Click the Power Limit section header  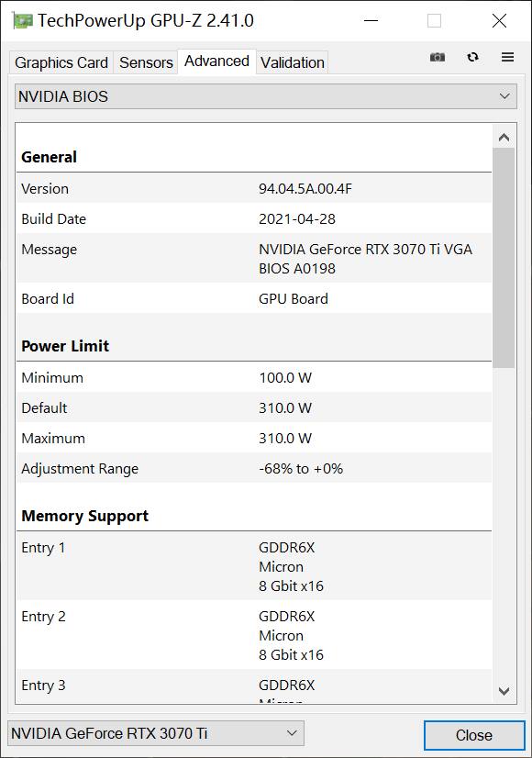[63, 346]
